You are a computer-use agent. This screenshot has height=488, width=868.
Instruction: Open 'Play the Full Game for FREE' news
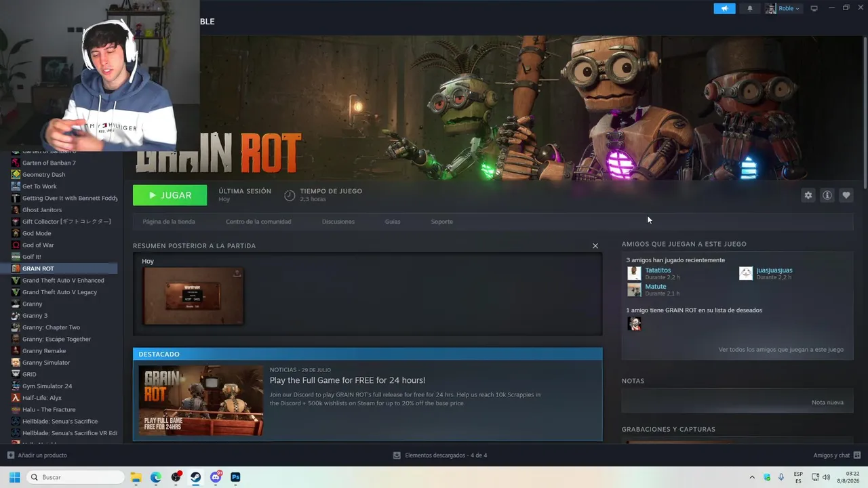tap(347, 380)
